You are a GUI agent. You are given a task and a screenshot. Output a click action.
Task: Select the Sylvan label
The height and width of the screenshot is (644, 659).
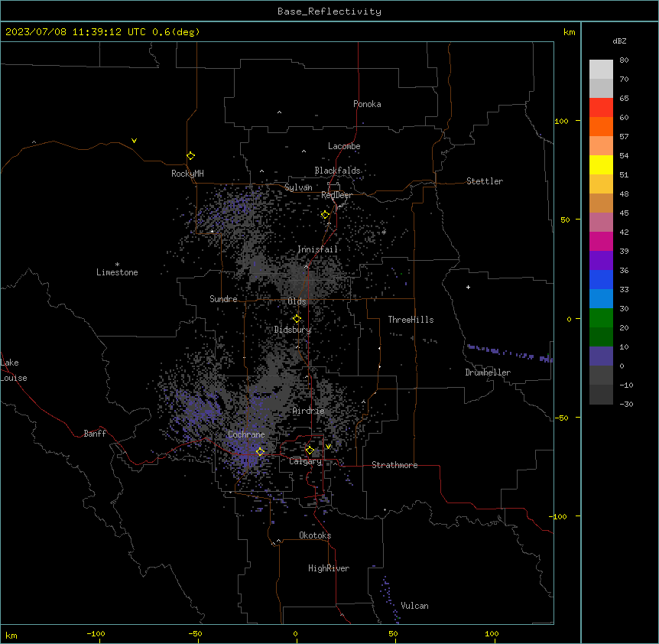click(x=298, y=187)
